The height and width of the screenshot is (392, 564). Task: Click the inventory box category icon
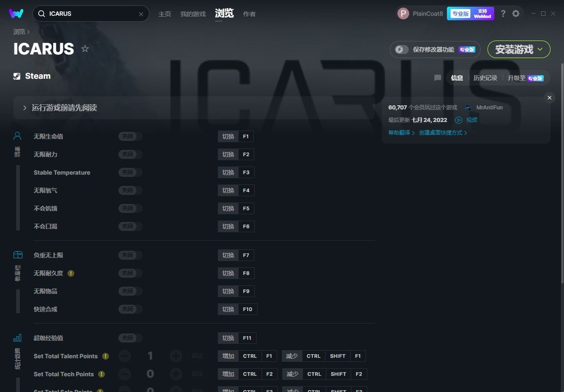click(x=18, y=255)
